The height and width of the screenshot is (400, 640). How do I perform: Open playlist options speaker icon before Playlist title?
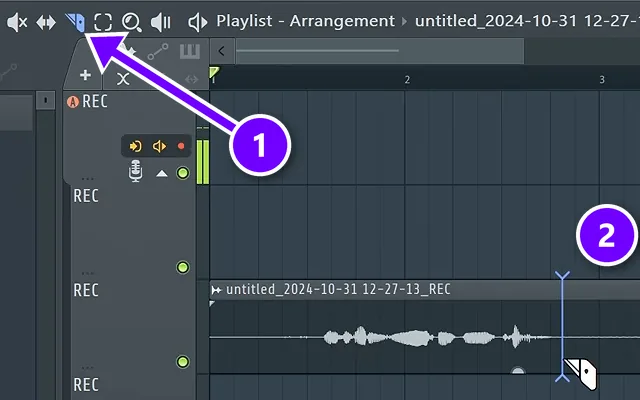pos(198,22)
